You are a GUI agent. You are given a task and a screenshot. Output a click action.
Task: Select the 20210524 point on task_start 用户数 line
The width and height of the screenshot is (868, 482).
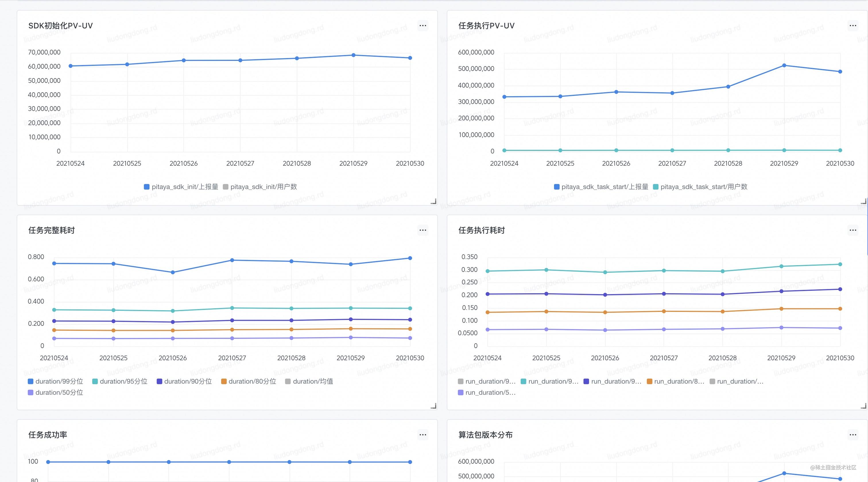(x=504, y=151)
